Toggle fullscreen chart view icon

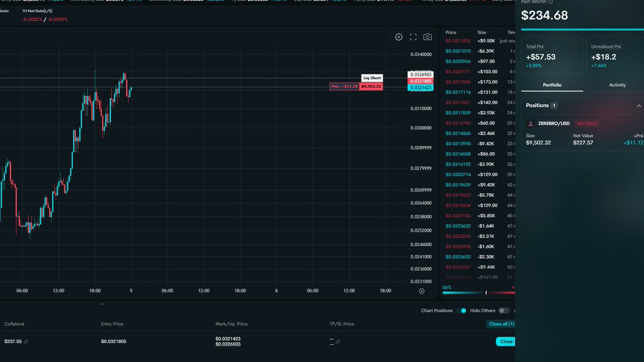(x=413, y=37)
